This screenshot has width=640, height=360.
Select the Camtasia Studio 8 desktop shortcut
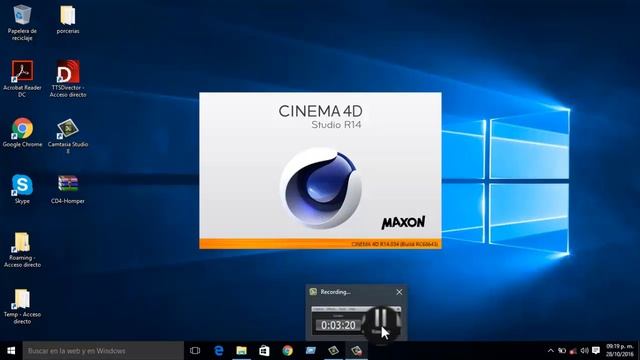pyautogui.click(x=68, y=136)
